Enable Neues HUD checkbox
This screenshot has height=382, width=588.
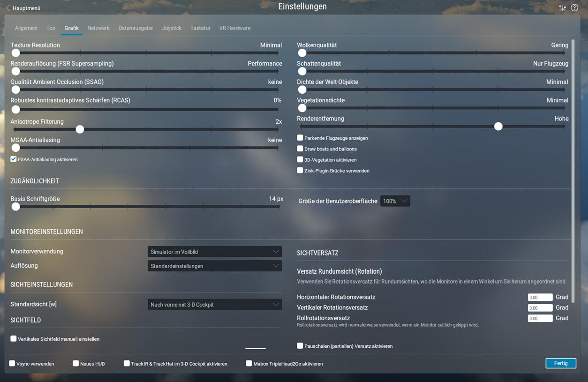pos(75,363)
